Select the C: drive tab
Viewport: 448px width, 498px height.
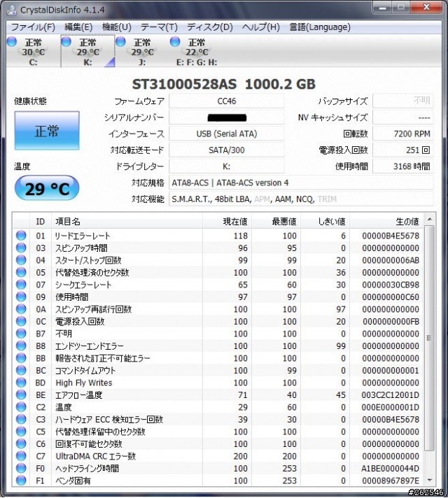(x=33, y=52)
